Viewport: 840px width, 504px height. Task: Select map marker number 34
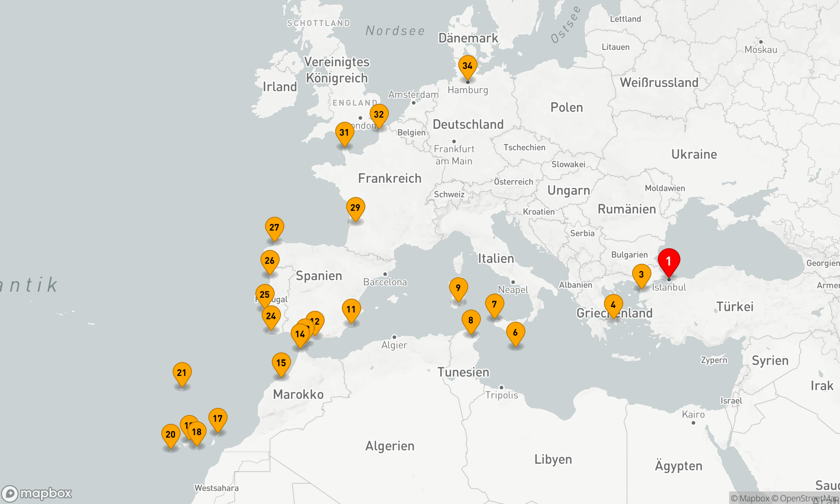point(467,66)
